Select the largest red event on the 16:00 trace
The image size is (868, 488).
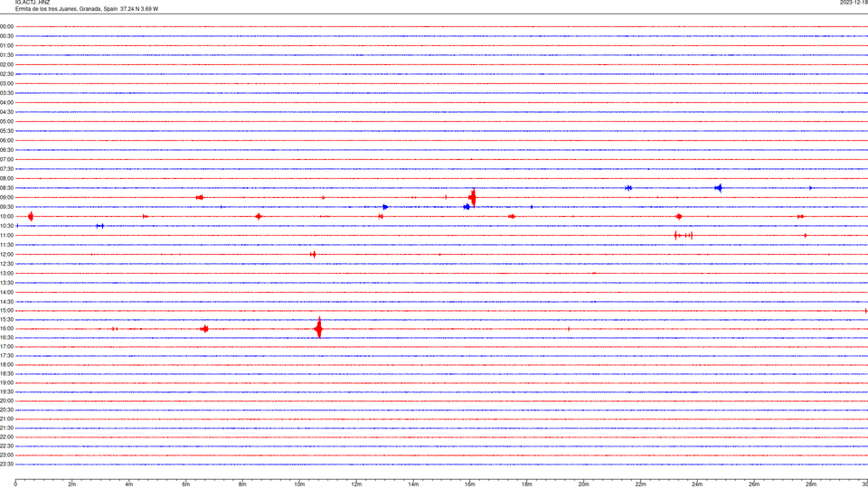tap(319, 328)
